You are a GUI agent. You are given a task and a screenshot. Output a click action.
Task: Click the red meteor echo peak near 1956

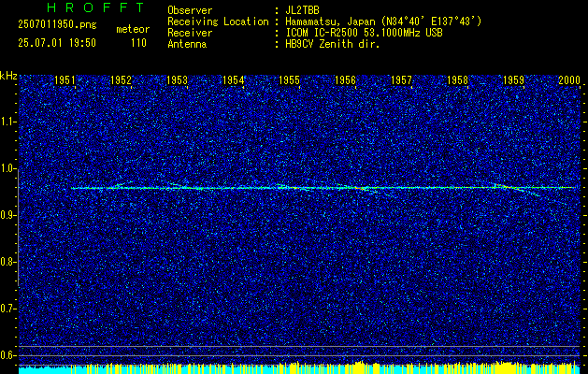coord(360,188)
